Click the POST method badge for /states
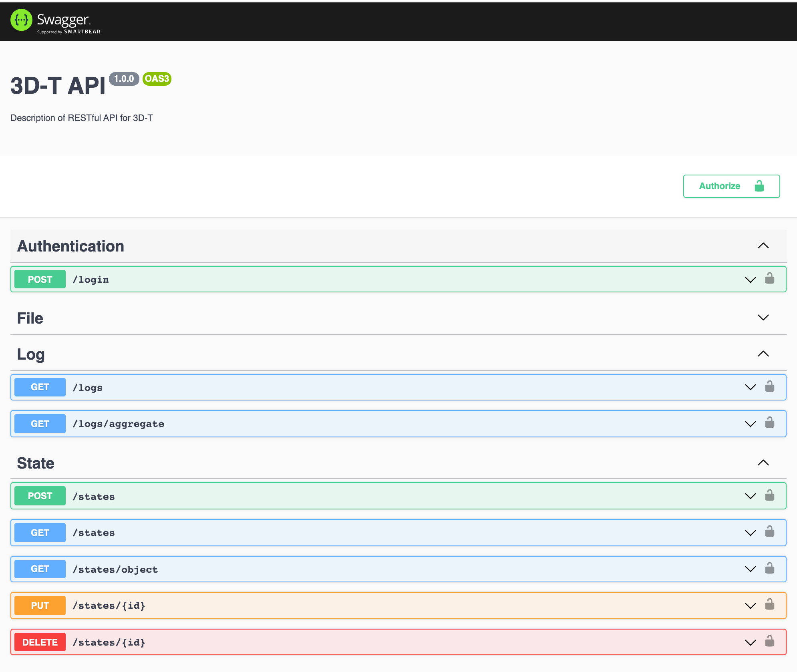797x672 pixels. point(40,496)
